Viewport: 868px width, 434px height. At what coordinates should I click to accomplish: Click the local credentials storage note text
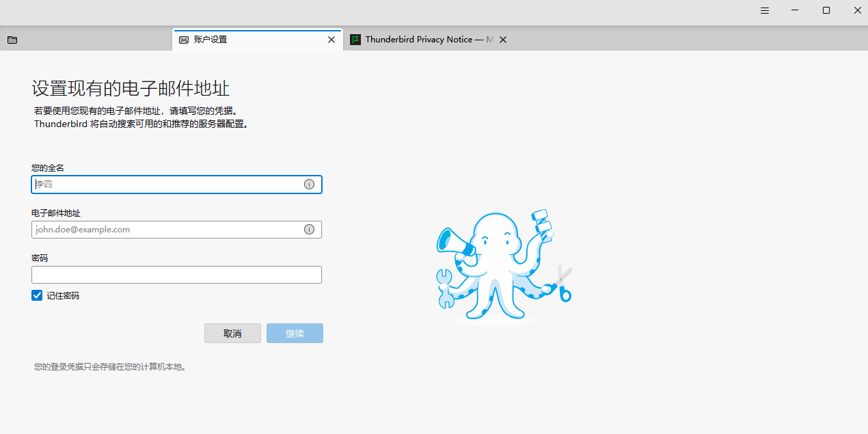coord(110,367)
